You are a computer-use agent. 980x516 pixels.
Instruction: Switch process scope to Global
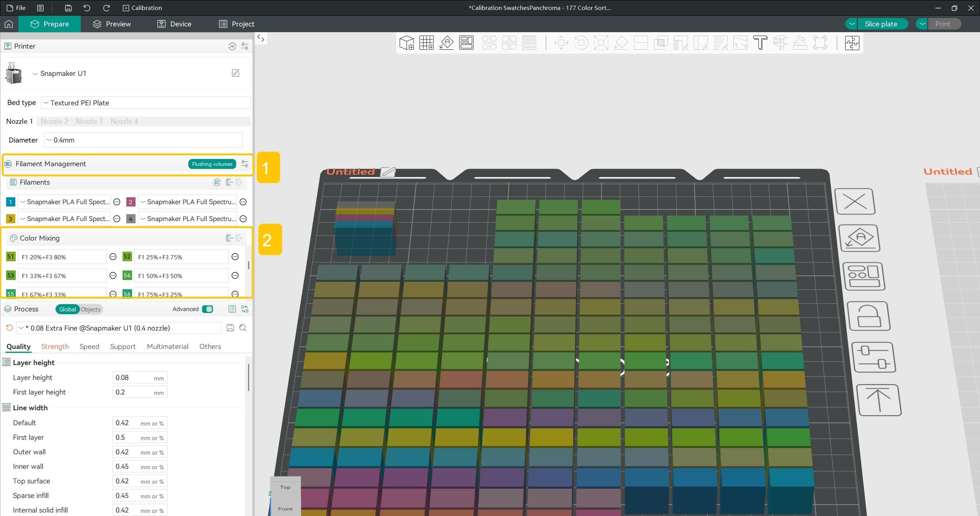pos(67,309)
